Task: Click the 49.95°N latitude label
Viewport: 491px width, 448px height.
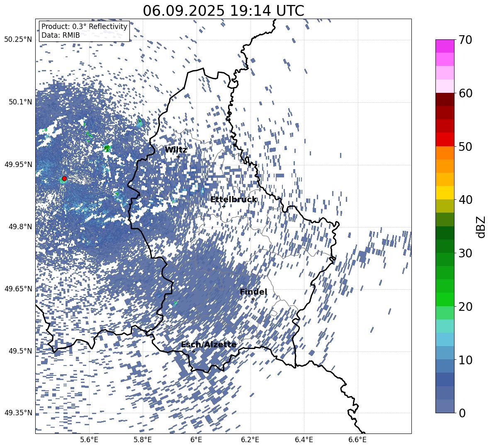Action: [18, 164]
